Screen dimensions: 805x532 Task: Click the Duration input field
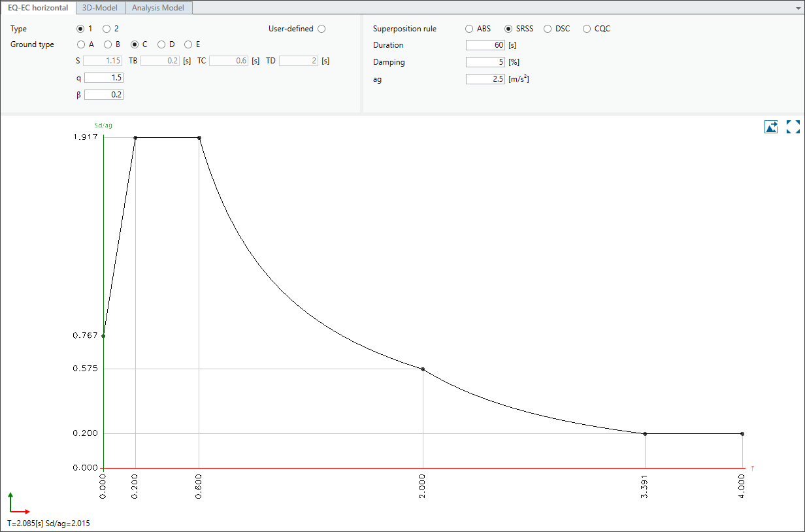coord(485,45)
